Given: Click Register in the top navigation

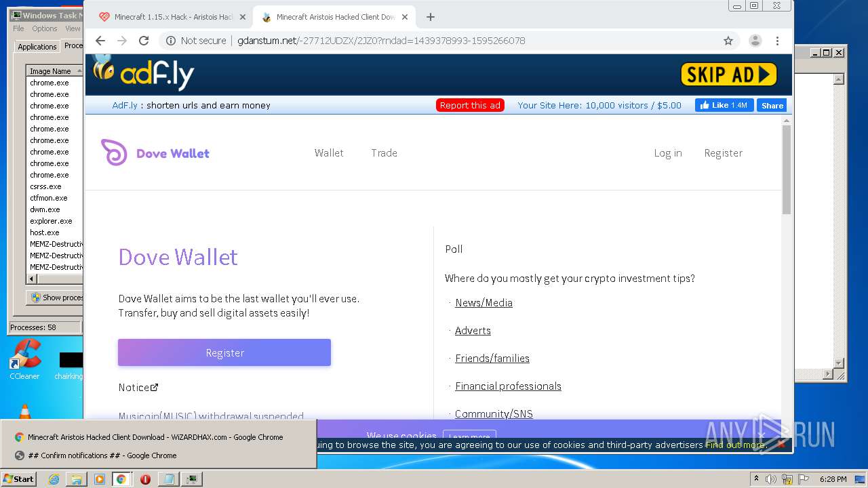Looking at the screenshot, I should (x=724, y=152).
